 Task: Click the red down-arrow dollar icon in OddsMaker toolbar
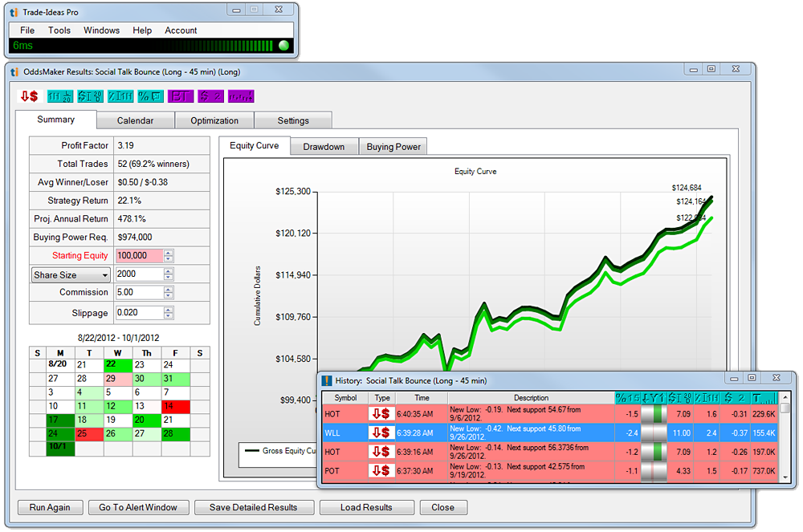click(x=29, y=96)
